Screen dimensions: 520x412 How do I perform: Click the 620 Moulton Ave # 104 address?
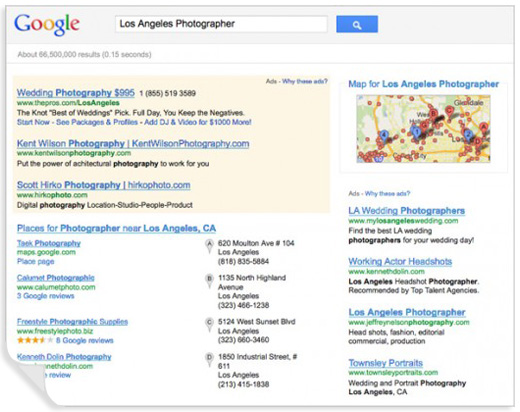pyautogui.click(x=256, y=243)
